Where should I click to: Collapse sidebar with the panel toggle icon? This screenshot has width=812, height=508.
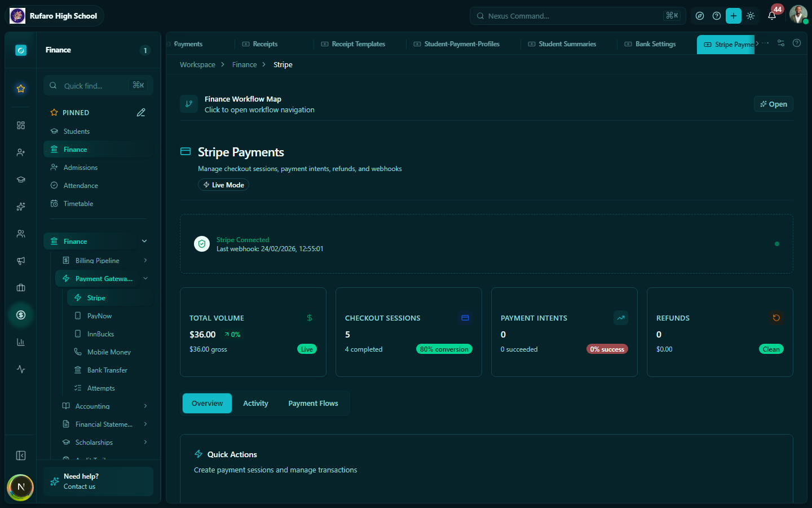(x=21, y=456)
